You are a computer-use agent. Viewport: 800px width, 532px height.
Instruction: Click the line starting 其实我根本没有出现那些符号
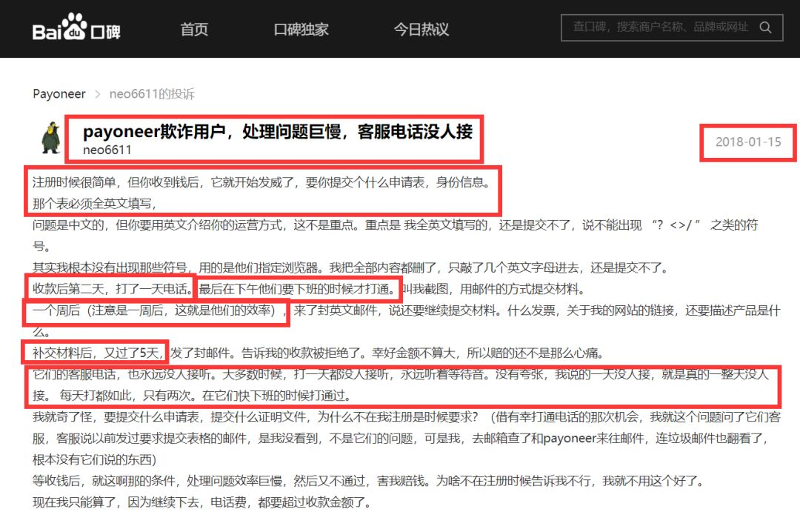pos(350,267)
